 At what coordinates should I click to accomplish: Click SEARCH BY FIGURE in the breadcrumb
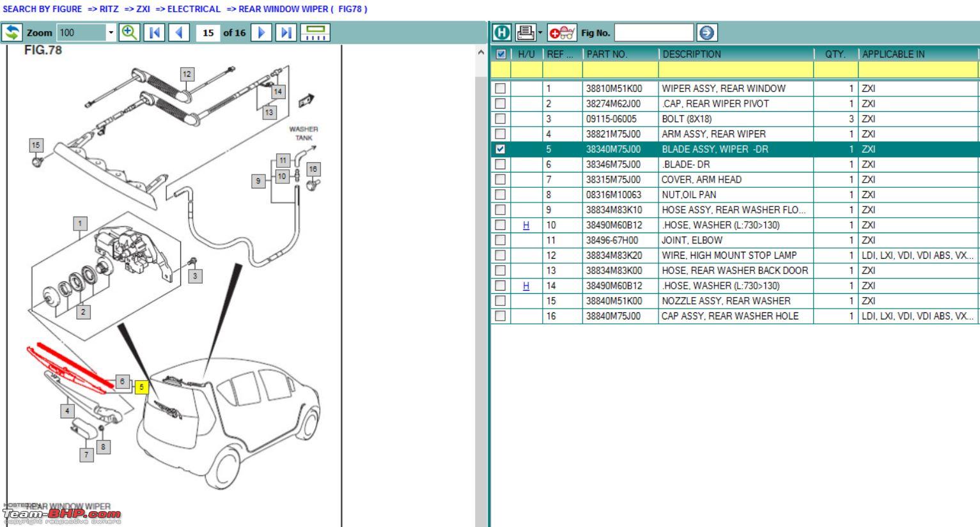click(42, 9)
